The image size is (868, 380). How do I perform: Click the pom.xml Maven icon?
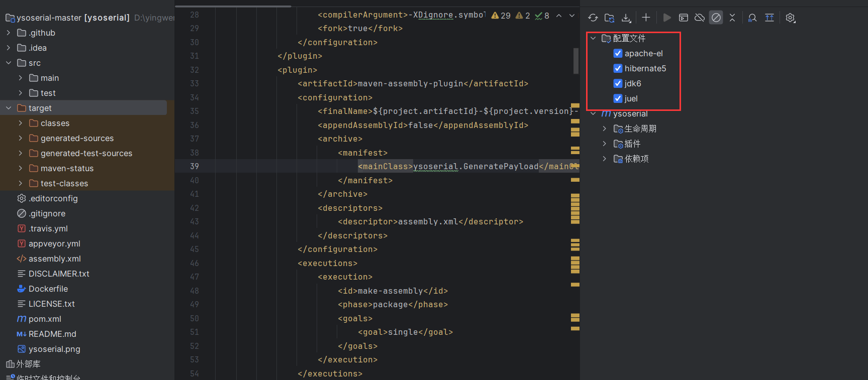tap(22, 319)
